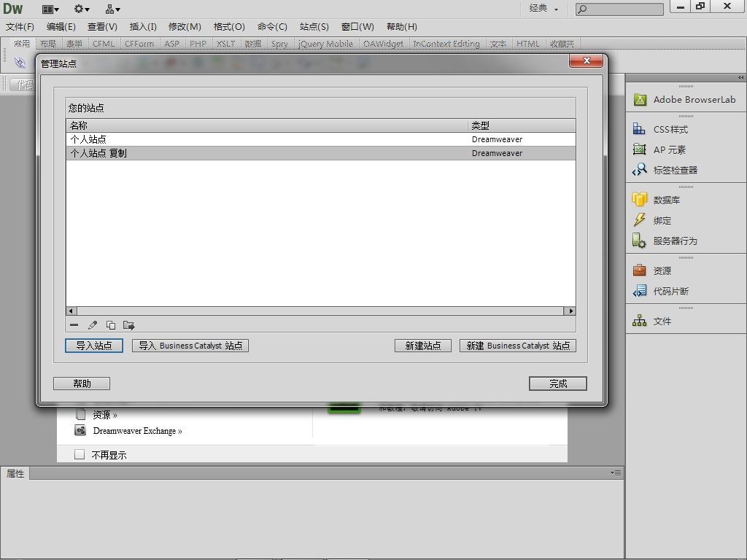
Task: Delete selected site with minus icon
Action: (x=74, y=325)
